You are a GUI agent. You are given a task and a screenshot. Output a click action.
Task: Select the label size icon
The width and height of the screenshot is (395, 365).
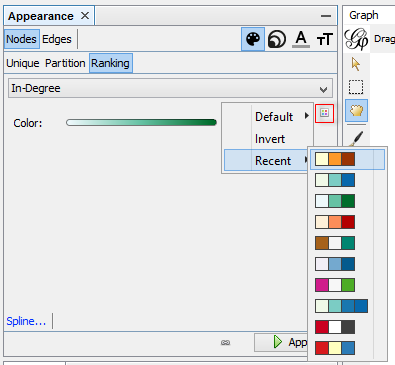coord(324,39)
